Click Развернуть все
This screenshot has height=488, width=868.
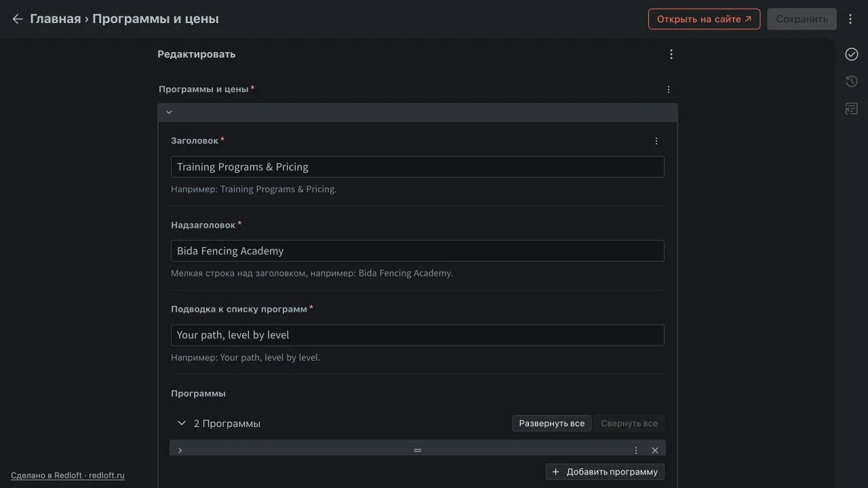552,424
